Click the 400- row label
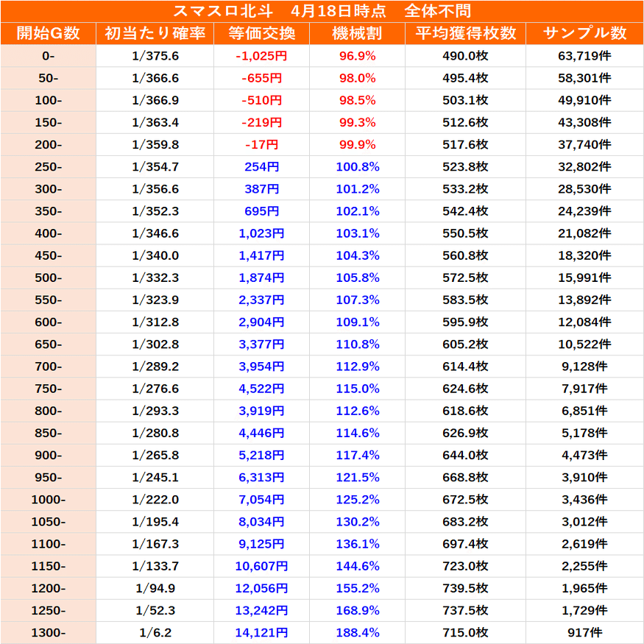 coord(48,233)
